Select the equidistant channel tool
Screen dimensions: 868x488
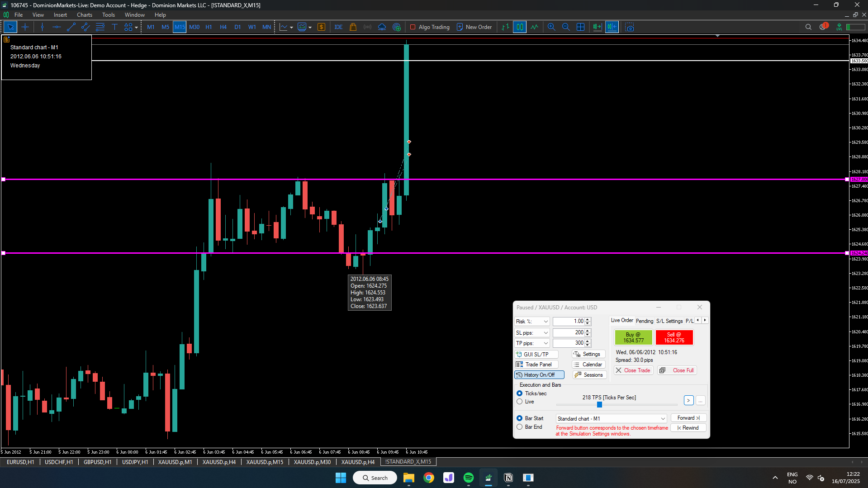(85, 27)
